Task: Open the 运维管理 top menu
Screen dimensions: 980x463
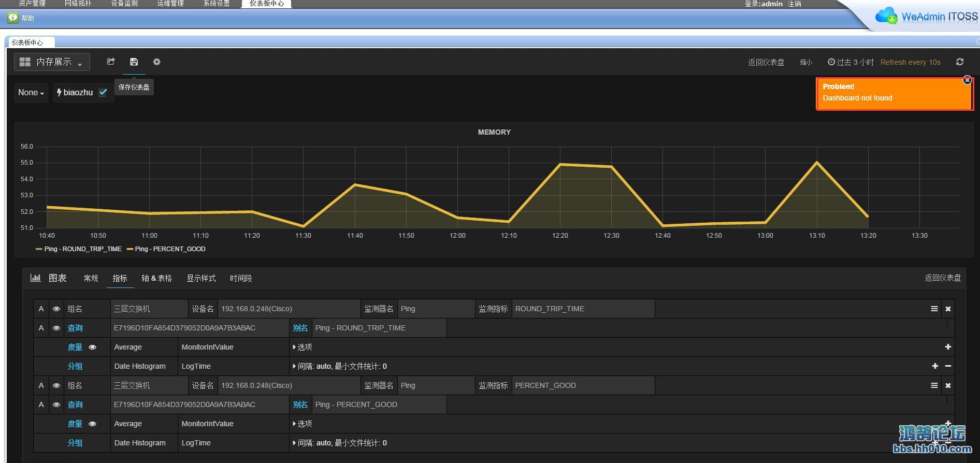Action: (170, 4)
